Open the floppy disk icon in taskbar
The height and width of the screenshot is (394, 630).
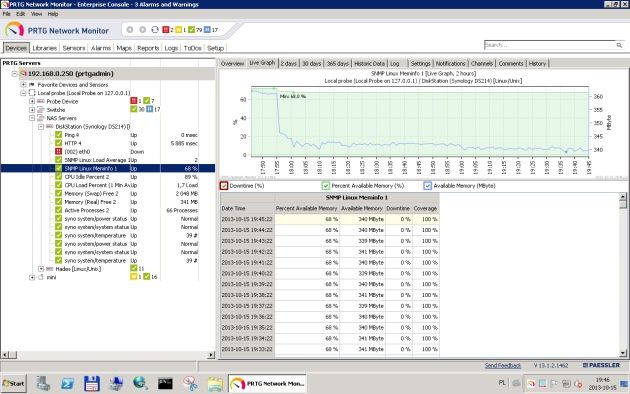(92, 384)
